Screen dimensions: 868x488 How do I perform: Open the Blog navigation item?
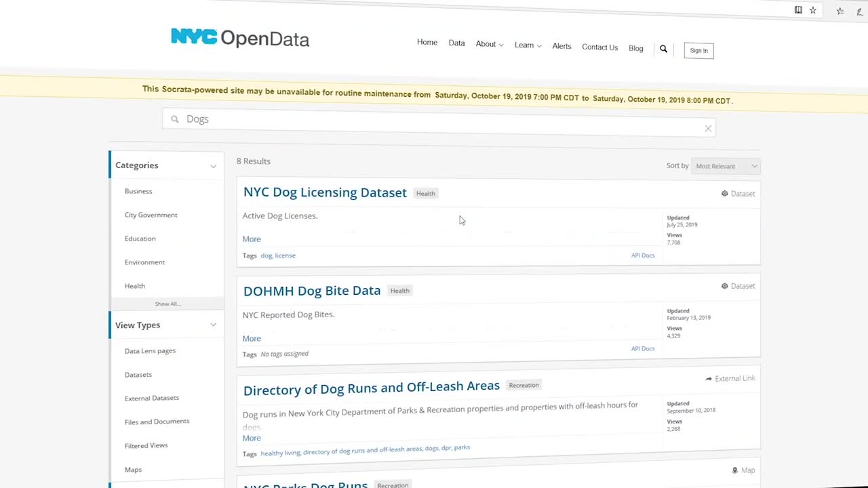pos(635,48)
